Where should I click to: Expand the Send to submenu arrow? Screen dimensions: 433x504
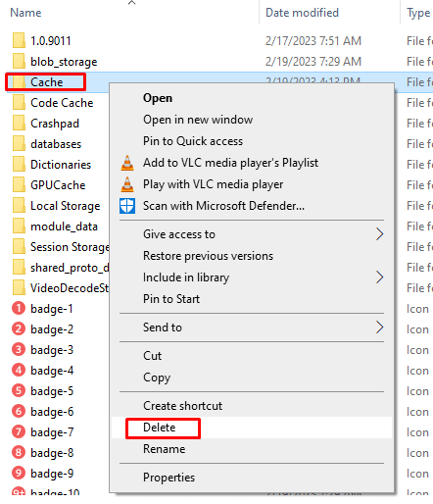pyautogui.click(x=379, y=328)
